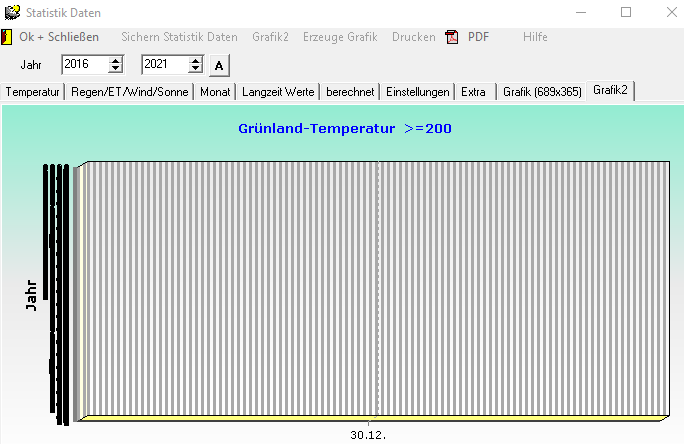The height and width of the screenshot is (444, 684).
Task: Click the vertical Jahr axis label
Action: tap(31, 295)
